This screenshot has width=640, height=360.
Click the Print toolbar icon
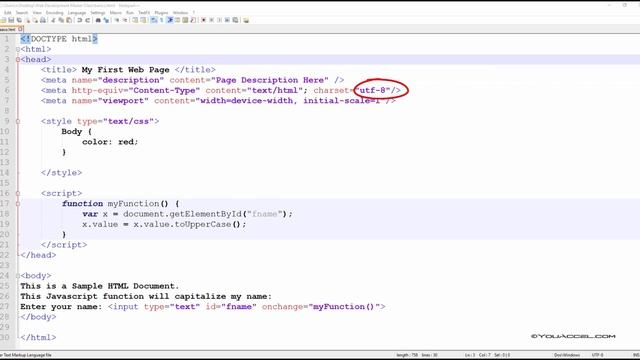pos(43,20)
